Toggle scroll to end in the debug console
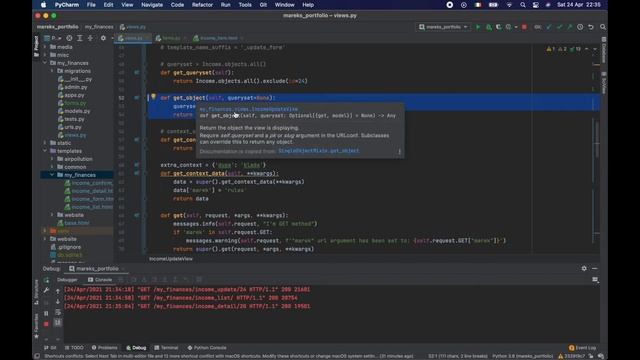The width and height of the screenshot is (640, 360). [58, 322]
